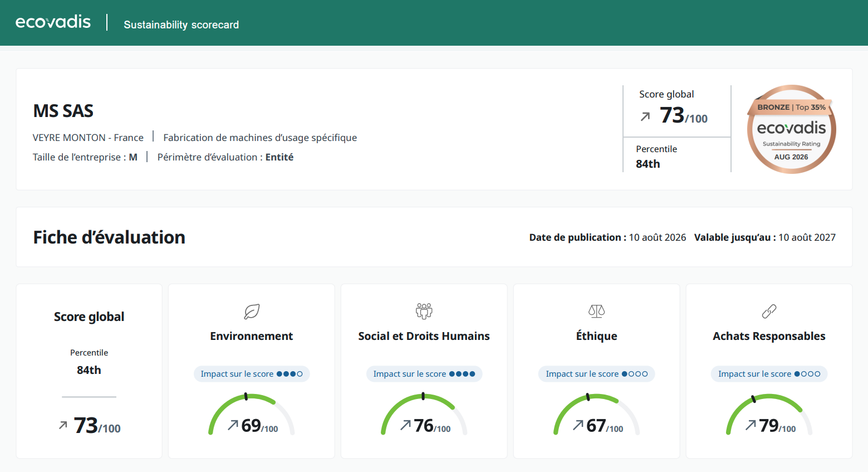This screenshot has width=868, height=472.
Task: Click the Fiche d'évaluation heading
Action: pos(109,237)
